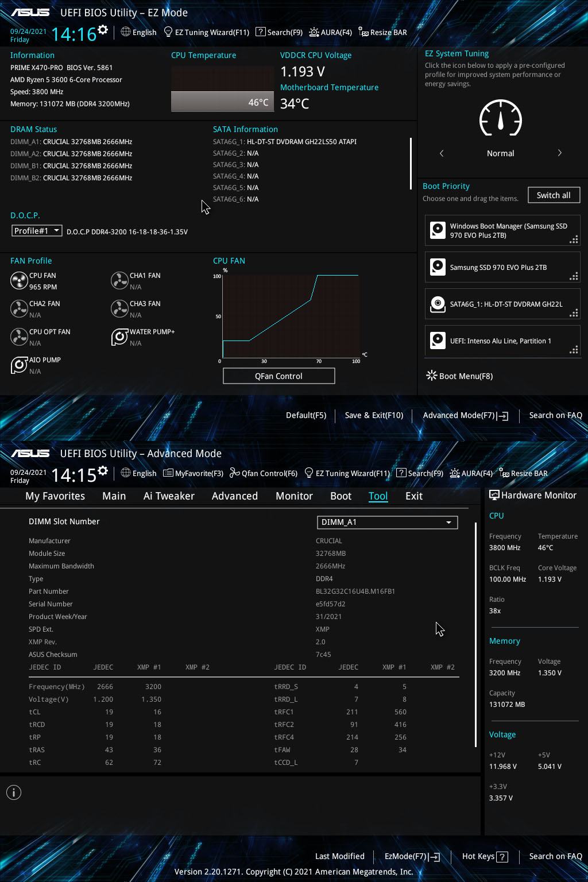
Task: Open Resize BAR in Advanced Mode toolbar
Action: click(x=523, y=473)
